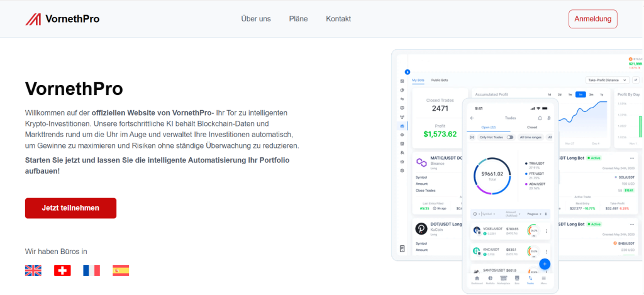Tap the Bitcoin icon beside the bell

tap(548, 118)
